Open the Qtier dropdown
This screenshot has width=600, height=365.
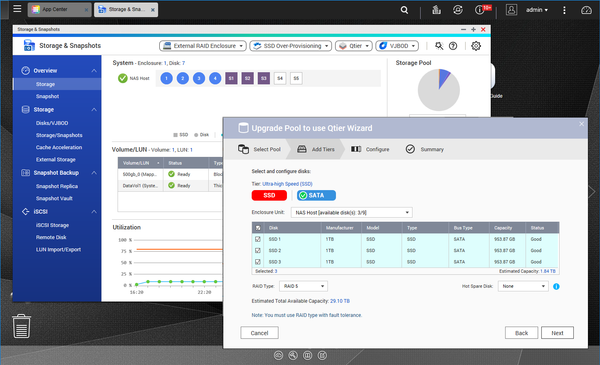pyautogui.click(x=354, y=46)
